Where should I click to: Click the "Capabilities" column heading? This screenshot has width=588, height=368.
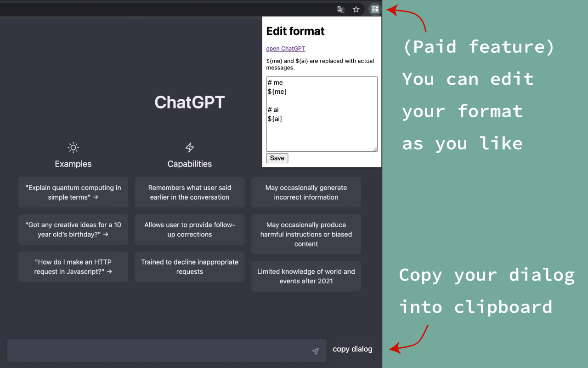tap(190, 164)
